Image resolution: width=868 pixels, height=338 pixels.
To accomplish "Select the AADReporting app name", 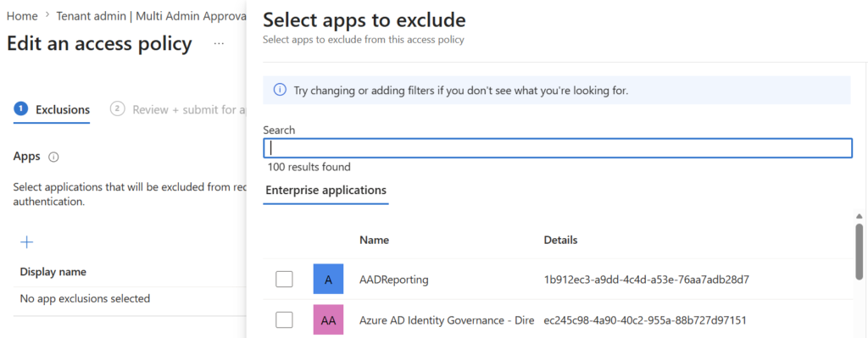I will (394, 280).
